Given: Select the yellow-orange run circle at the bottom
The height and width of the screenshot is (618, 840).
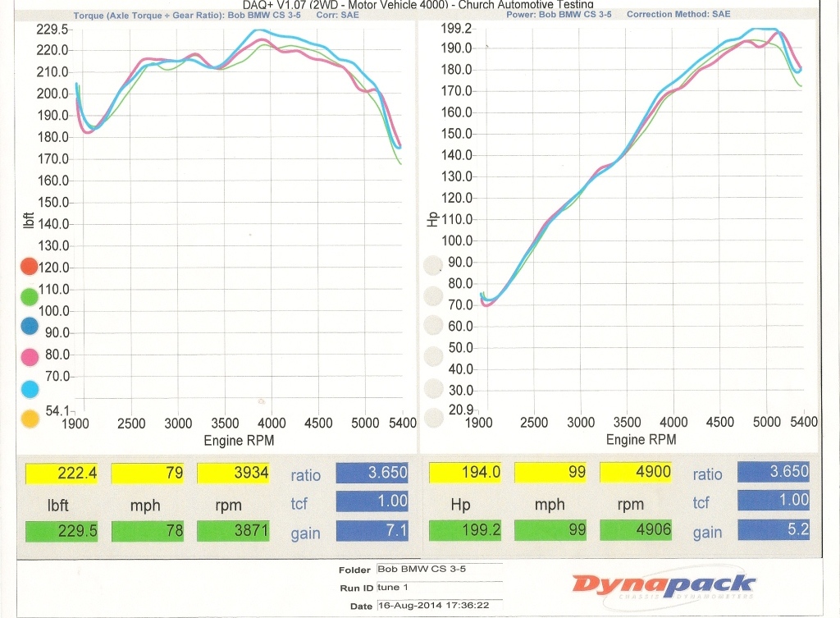Looking at the screenshot, I should 29,419.
